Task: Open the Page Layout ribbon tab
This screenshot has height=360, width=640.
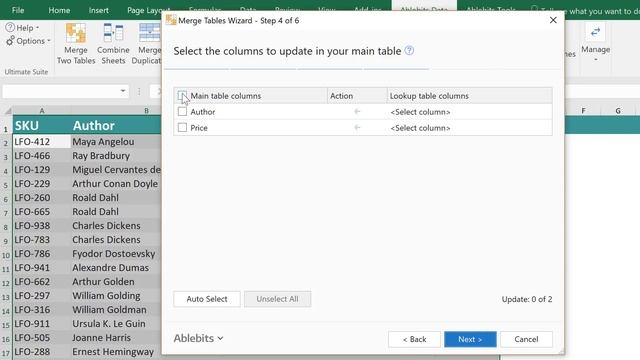Action: coord(145,10)
